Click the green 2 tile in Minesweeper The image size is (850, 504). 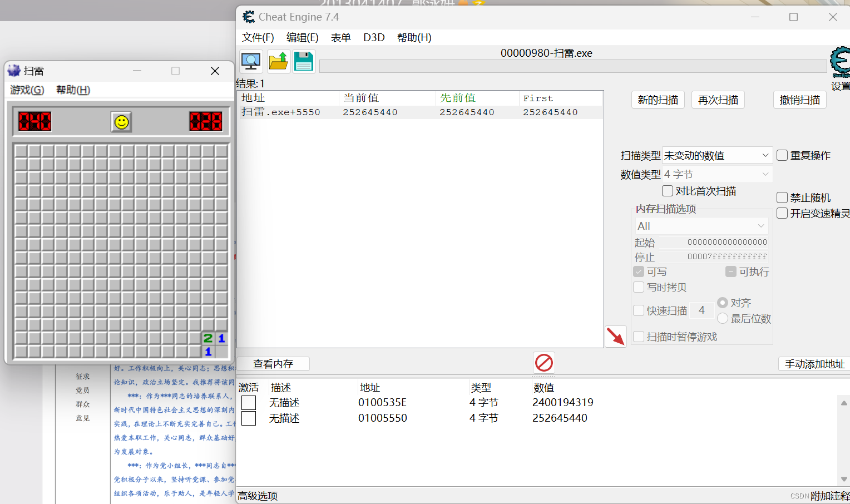coord(208,338)
